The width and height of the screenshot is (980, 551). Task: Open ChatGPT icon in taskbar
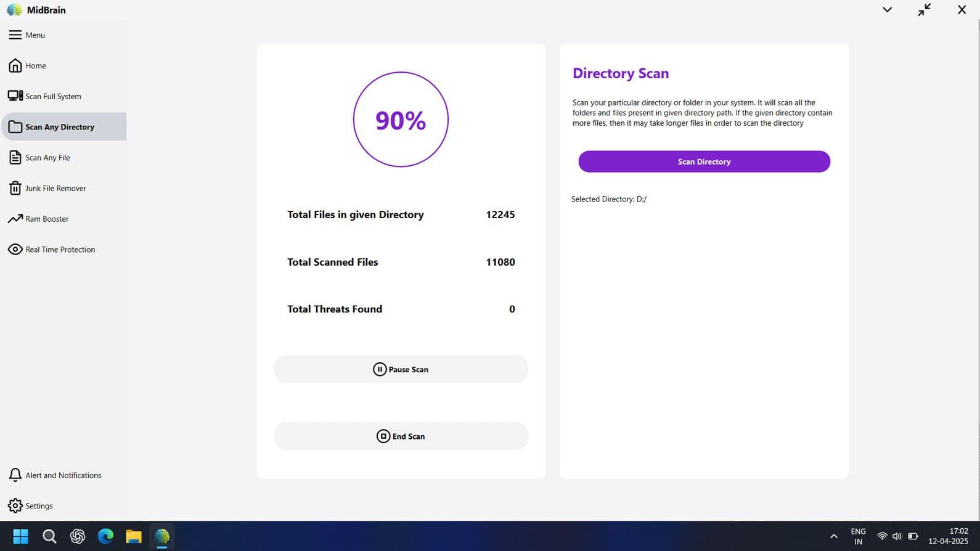[78, 536]
